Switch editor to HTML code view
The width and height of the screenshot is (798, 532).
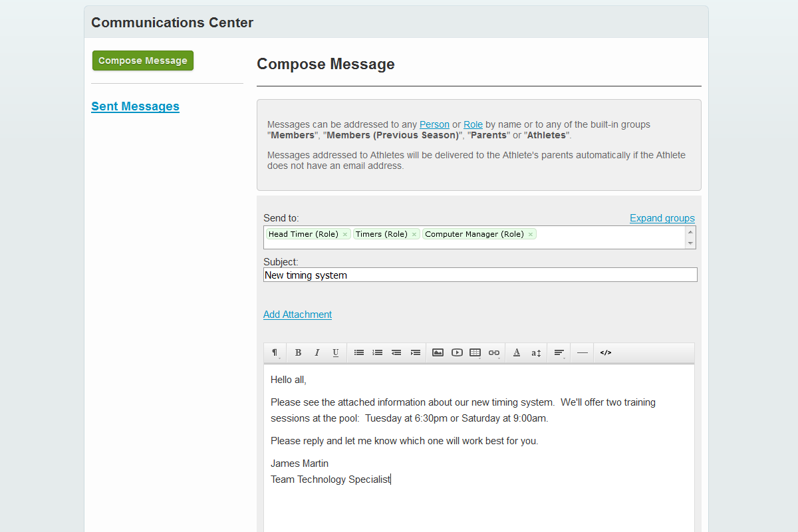(x=605, y=352)
